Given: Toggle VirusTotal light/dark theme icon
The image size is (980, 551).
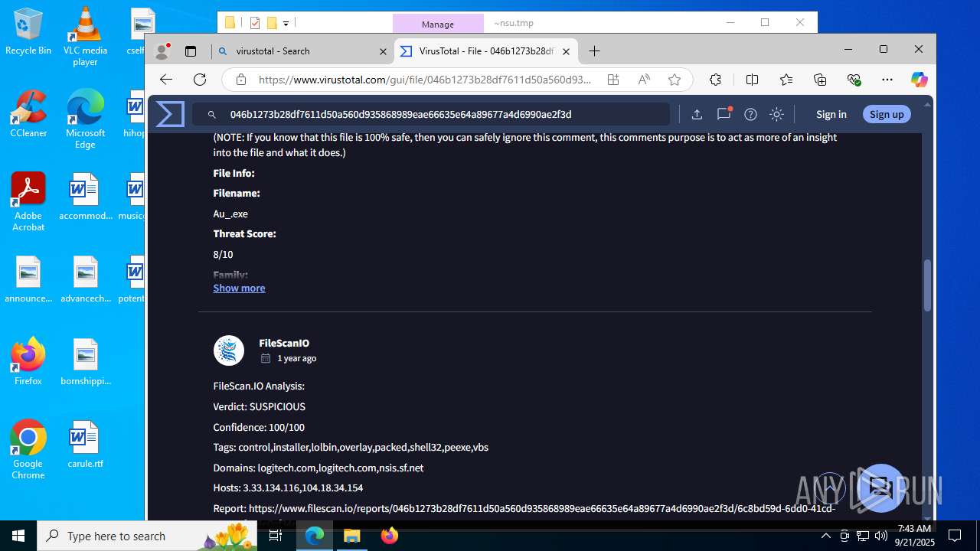Looking at the screenshot, I should click(776, 114).
